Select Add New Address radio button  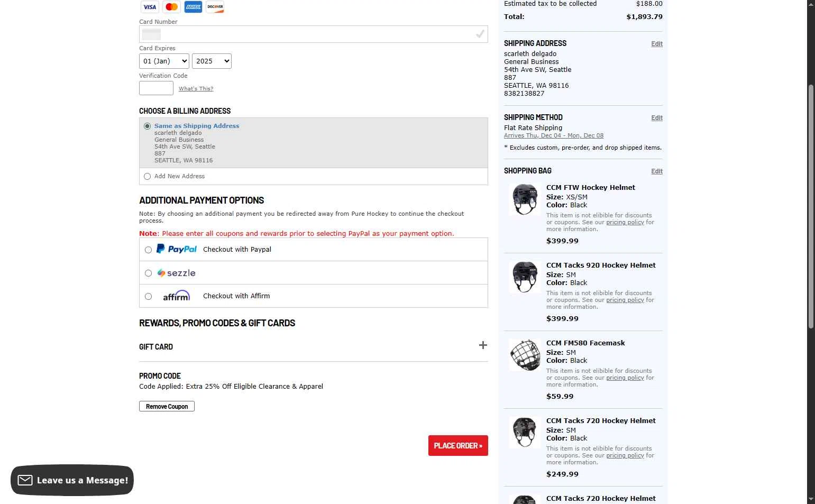click(x=147, y=176)
